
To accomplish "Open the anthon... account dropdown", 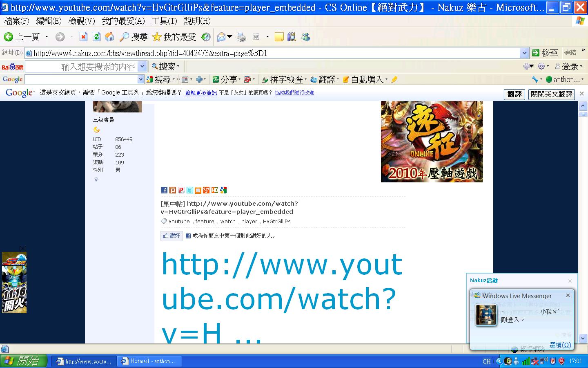I will point(565,79).
